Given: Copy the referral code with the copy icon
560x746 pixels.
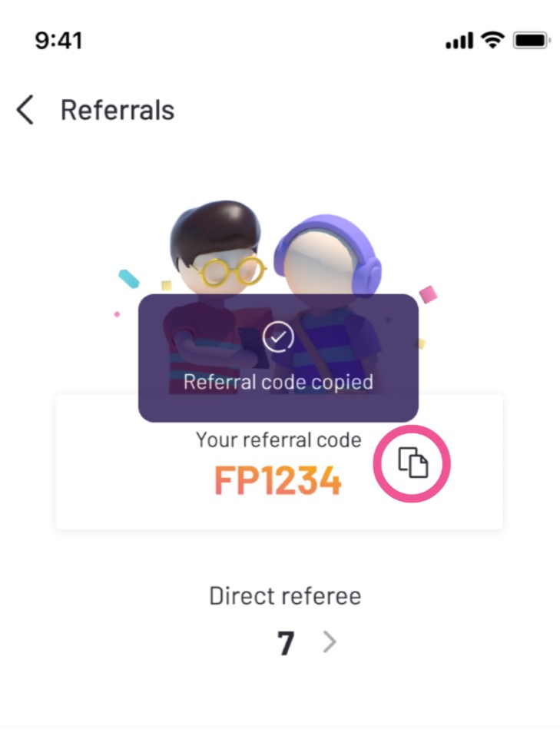Looking at the screenshot, I should click(413, 463).
